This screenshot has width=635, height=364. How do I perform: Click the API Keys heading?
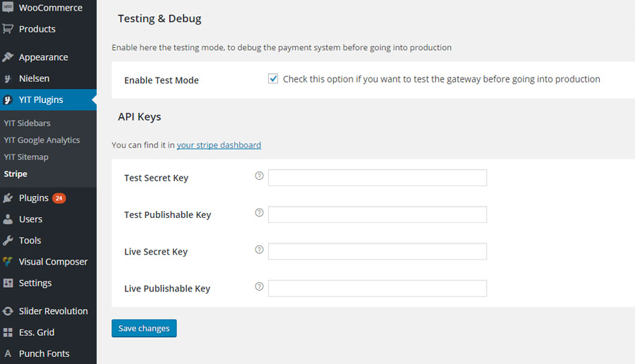[139, 116]
